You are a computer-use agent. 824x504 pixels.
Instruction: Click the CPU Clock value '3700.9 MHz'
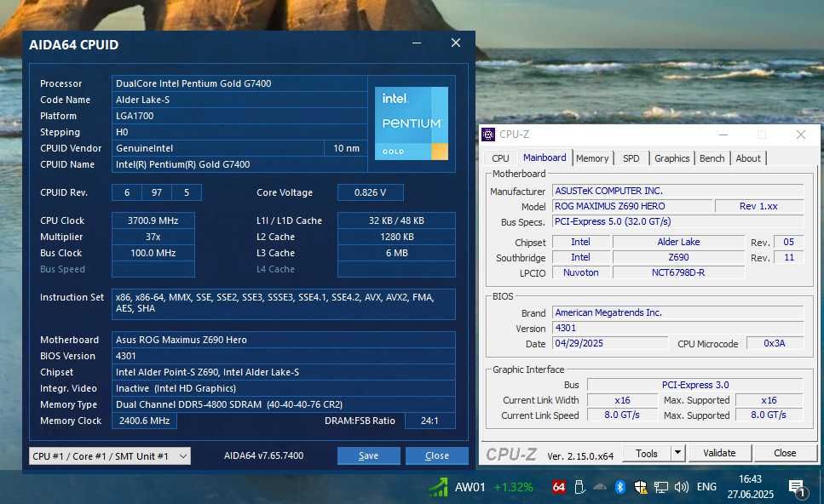[x=153, y=220]
